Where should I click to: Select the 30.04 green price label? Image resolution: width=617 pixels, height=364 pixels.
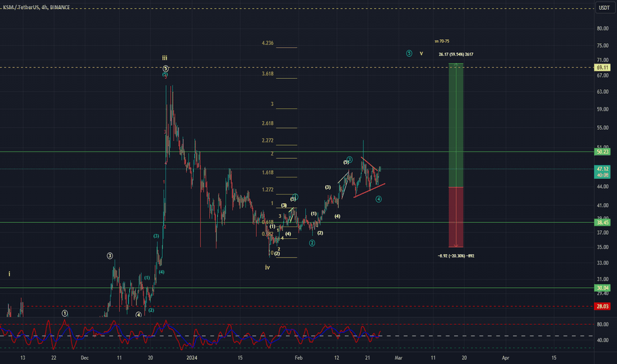[x=602, y=288]
